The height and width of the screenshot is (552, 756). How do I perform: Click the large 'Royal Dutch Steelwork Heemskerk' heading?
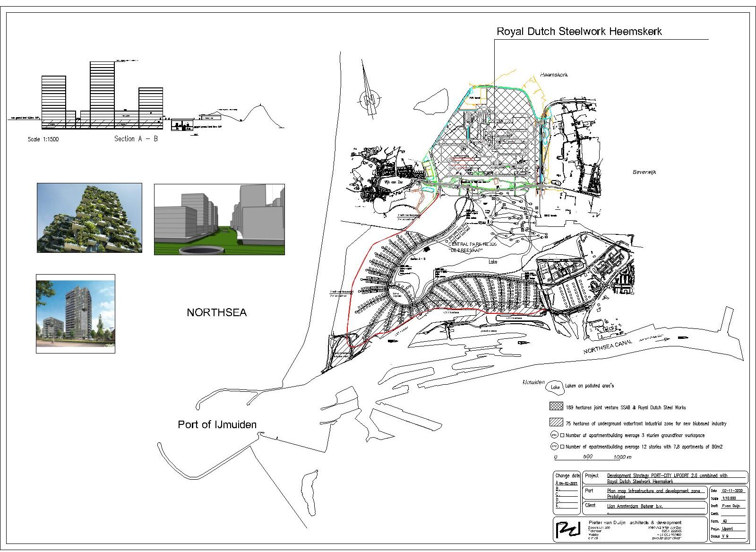579,32
